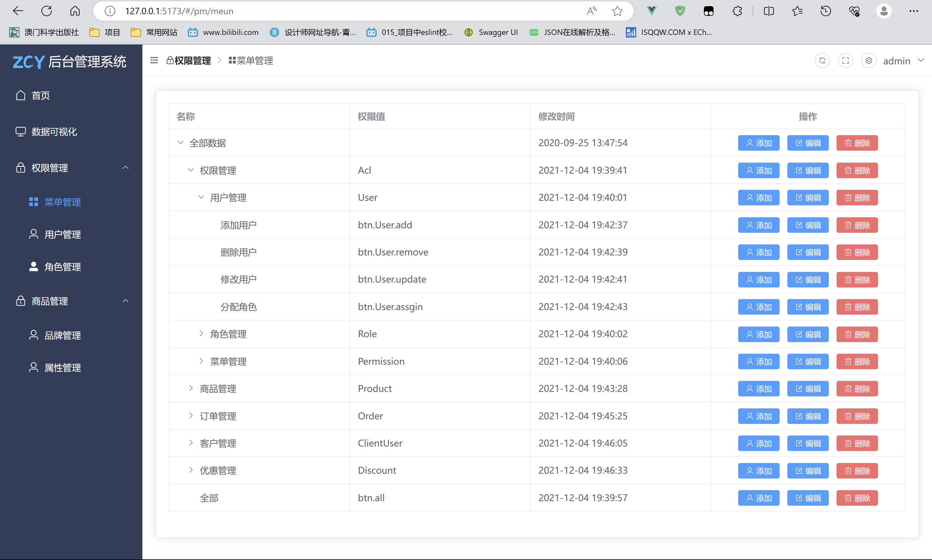The width and height of the screenshot is (932, 560).
Task: Click the Vue devtools extension icon
Action: click(651, 11)
